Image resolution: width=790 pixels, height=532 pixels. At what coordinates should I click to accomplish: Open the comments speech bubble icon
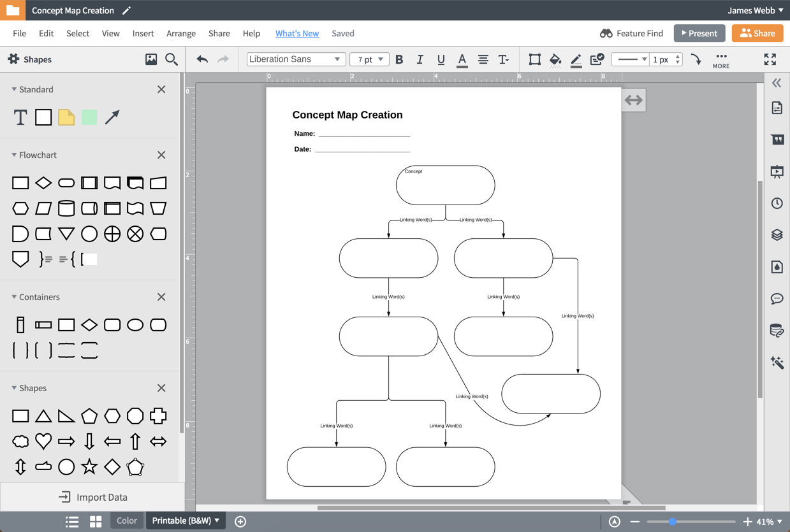tap(777, 298)
